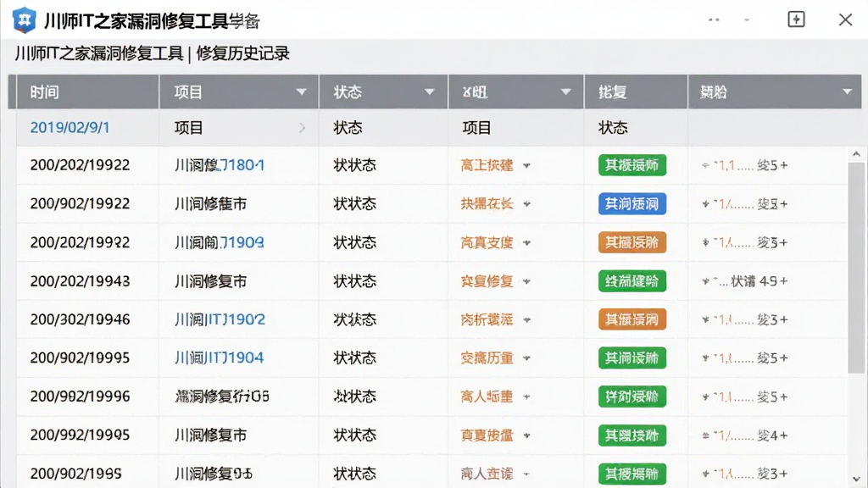Click the green badge in the J1801 row
Screen dimensions: 868x488
pos(632,165)
